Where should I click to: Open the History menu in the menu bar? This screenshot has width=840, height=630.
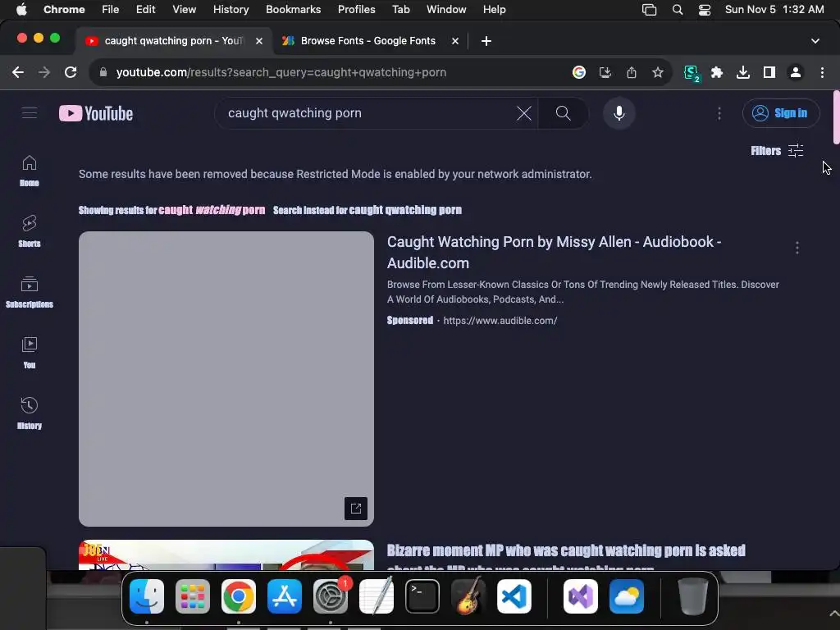[x=231, y=9]
